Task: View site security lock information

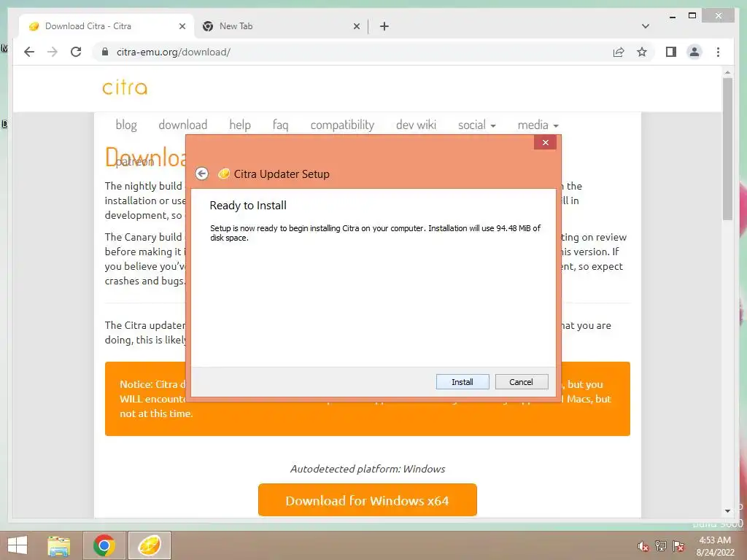Action: click(105, 52)
